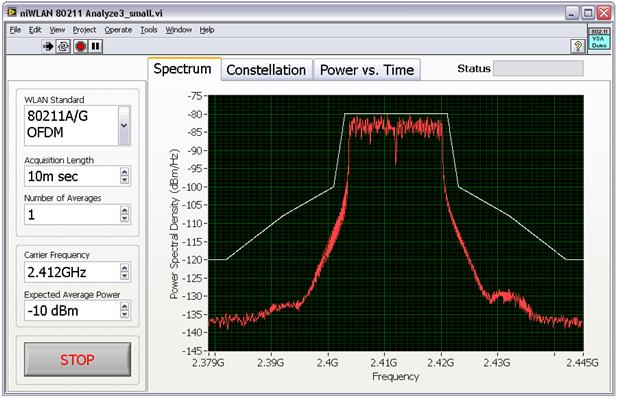Switch to the Constellation tab

coord(266,70)
